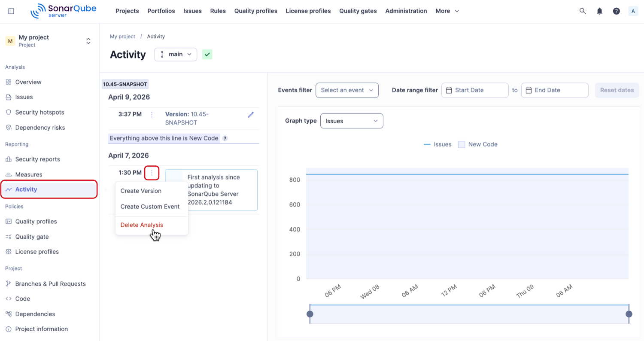Click the Reset dates button

617,90
